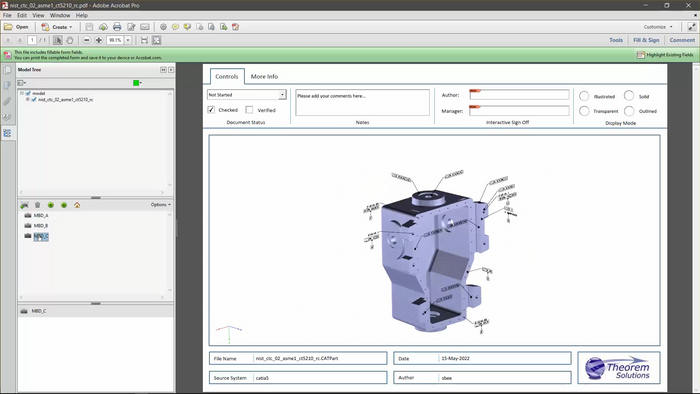This screenshot has height=394, width=700.
Task: Go to the next page with the down arrow
Action: (19, 40)
